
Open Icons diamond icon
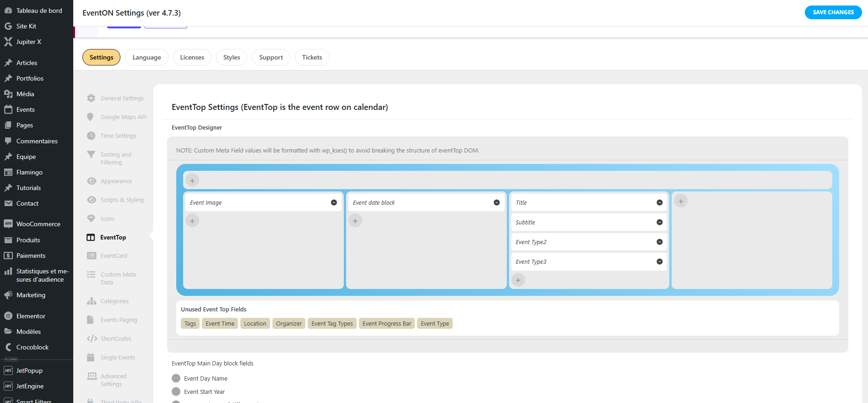pyautogui.click(x=91, y=218)
